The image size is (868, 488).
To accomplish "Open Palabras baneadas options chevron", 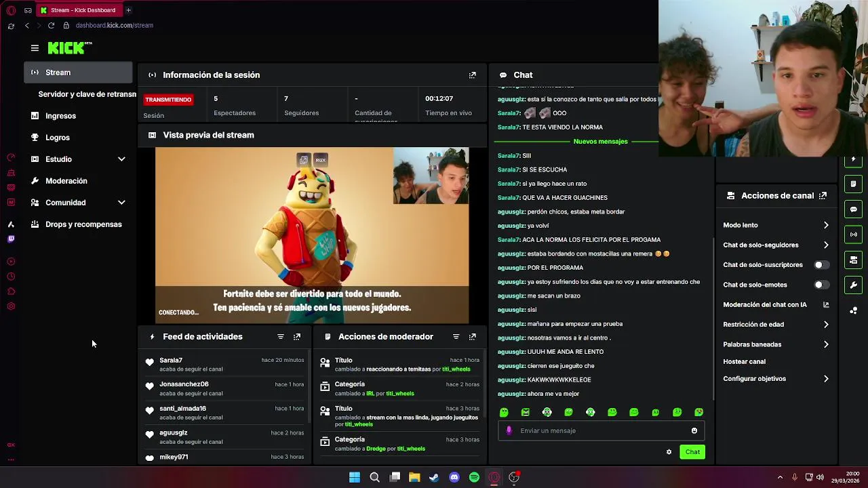I will [826, 344].
